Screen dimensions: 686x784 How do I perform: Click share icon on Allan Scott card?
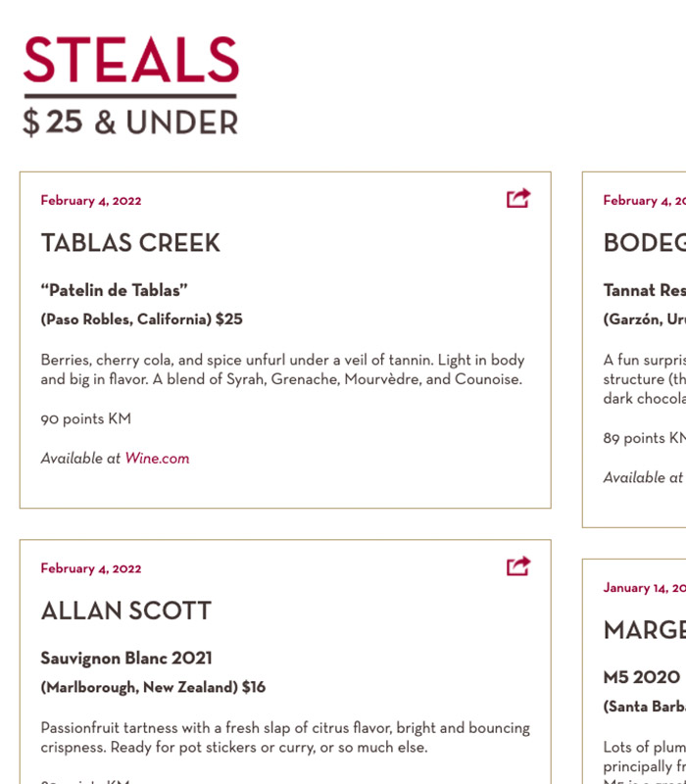(518, 566)
